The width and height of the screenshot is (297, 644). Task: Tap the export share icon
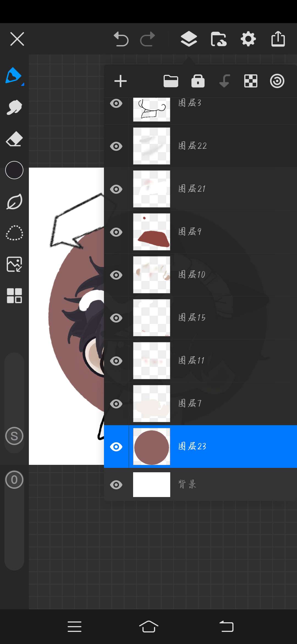point(278,39)
